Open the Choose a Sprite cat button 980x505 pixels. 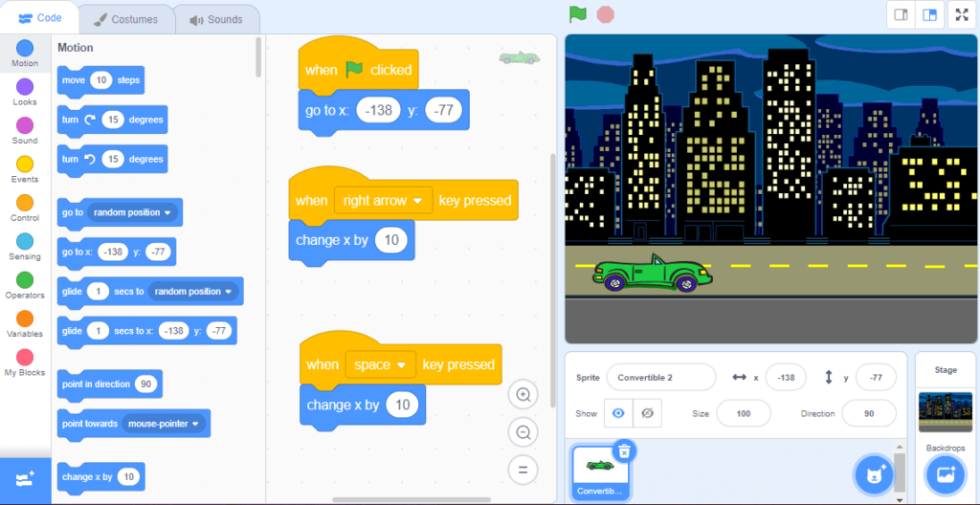(x=872, y=474)
